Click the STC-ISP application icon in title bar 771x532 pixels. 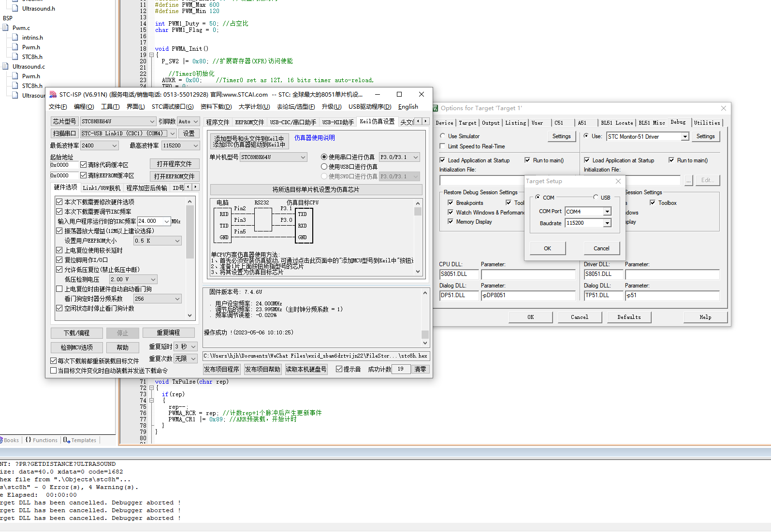point(53,94)
